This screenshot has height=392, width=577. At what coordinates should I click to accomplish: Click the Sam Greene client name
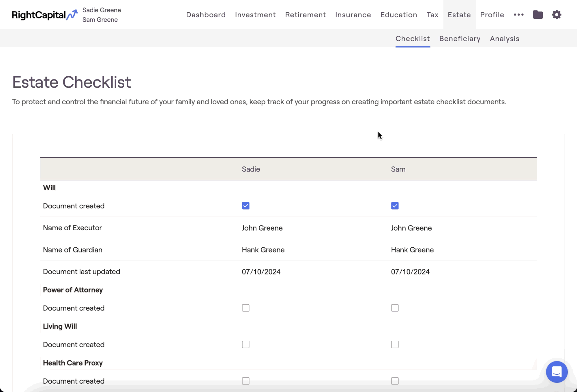pos(100,20)
